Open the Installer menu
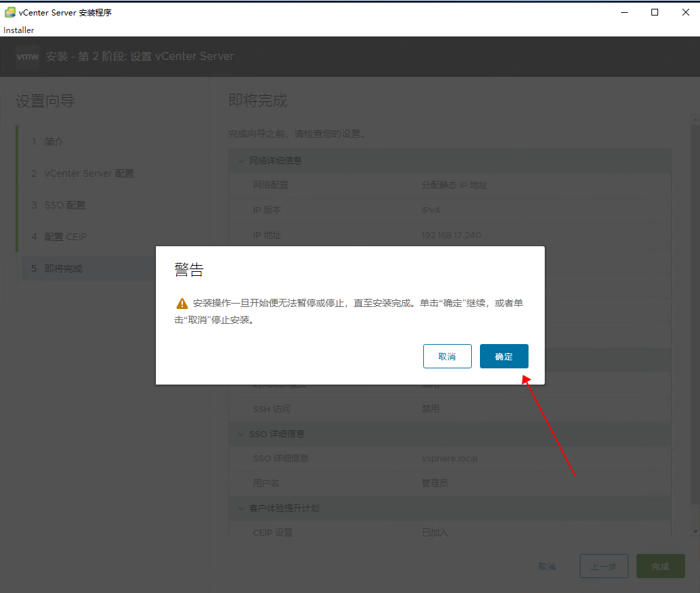 [x=19, y=30]
